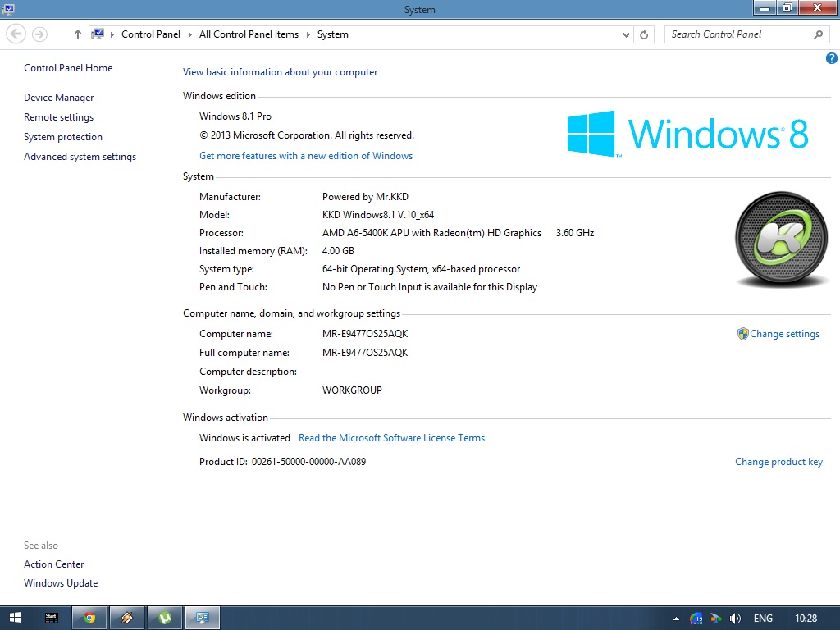The height and width of the screenshot is (630, 840).
Task: Expand arrow before Control Panel breadcrumb
Action: 112,34
